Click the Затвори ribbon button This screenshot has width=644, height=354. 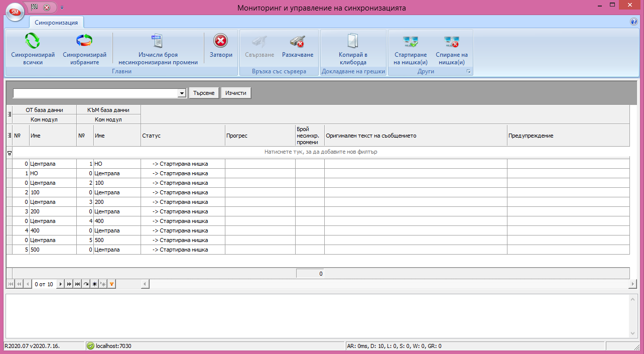point(221,47)
